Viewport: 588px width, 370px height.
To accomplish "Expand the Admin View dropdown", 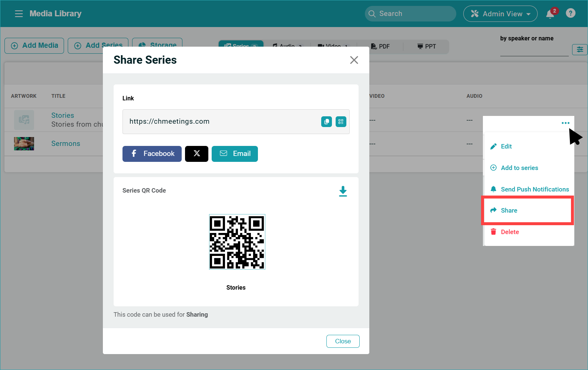I will [x=500, y=14].
